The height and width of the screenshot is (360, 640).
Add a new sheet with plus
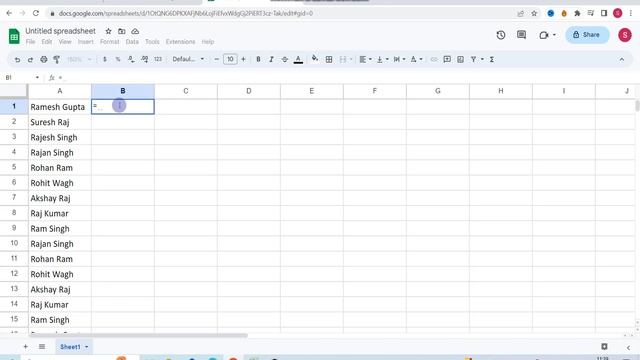25,347
